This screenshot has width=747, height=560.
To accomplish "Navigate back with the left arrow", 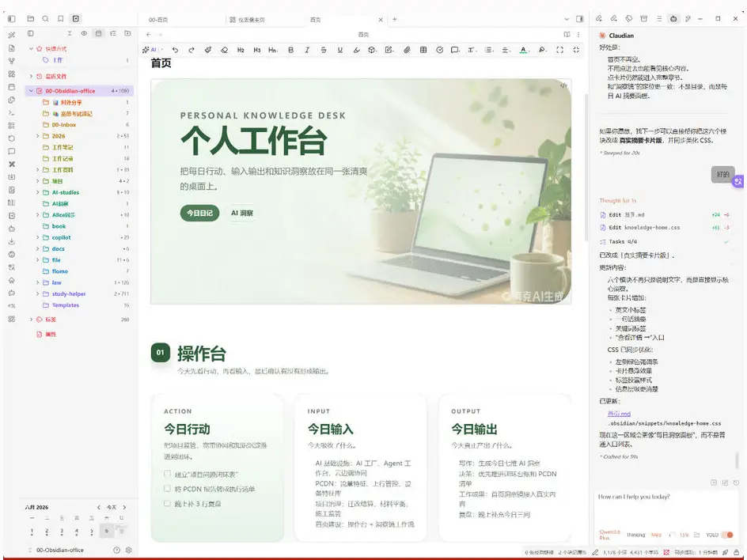I will coord(149,34).
